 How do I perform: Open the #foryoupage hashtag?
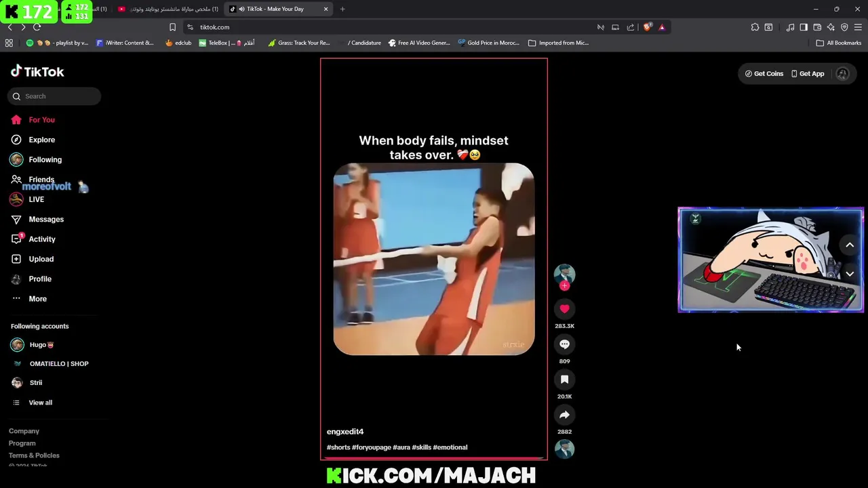pos(372,447)
